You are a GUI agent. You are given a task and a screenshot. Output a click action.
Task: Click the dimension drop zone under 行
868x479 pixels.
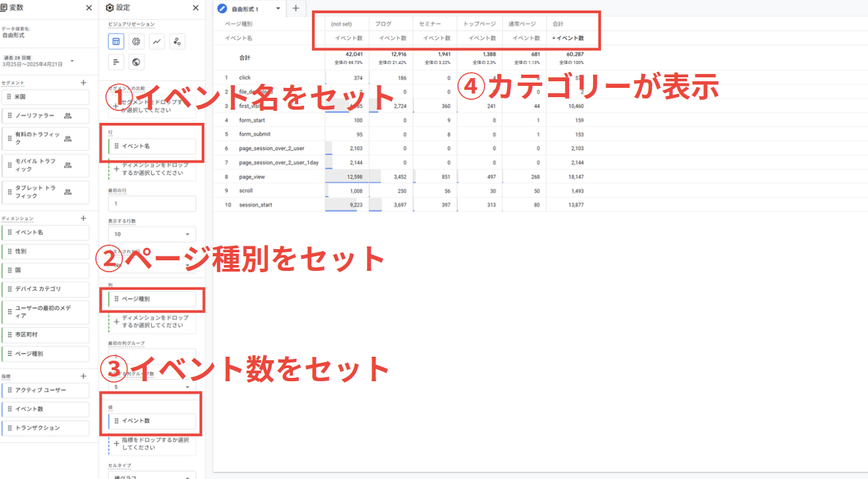tap(152, 169)
